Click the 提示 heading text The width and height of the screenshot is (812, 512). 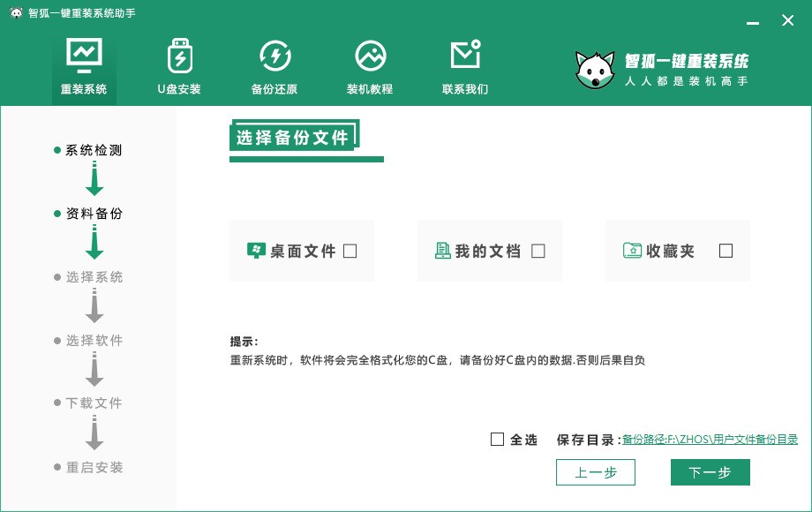pyautogui.click(x=244, y=342)
